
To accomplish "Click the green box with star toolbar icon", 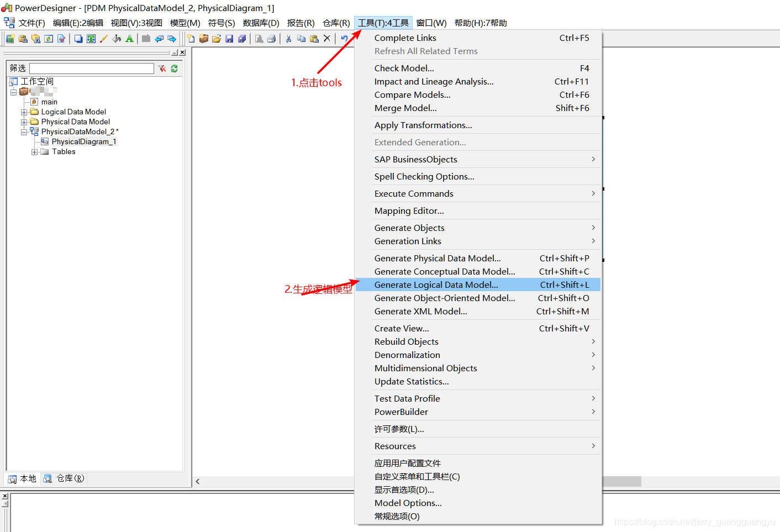I will click(x=10, y=39).
